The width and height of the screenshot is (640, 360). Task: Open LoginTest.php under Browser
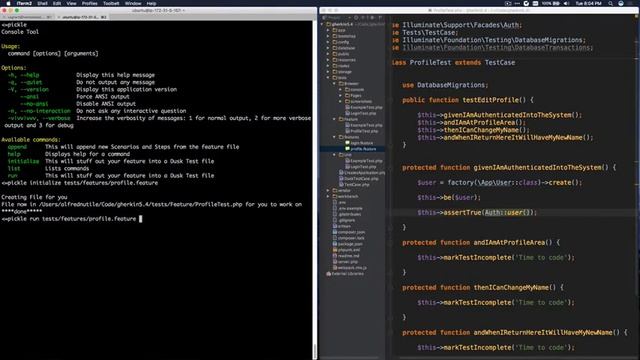click(x=361, y=113)
